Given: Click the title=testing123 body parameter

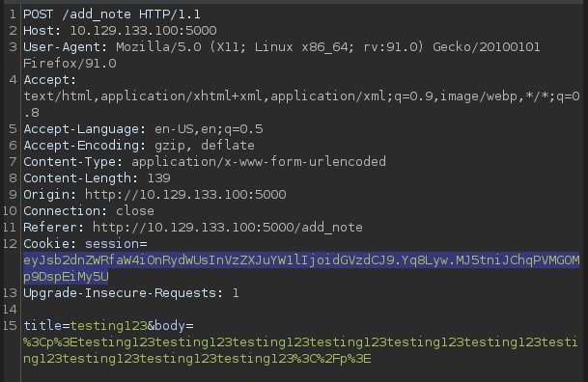Looking at the screenshot, I should tap(85, 326).
